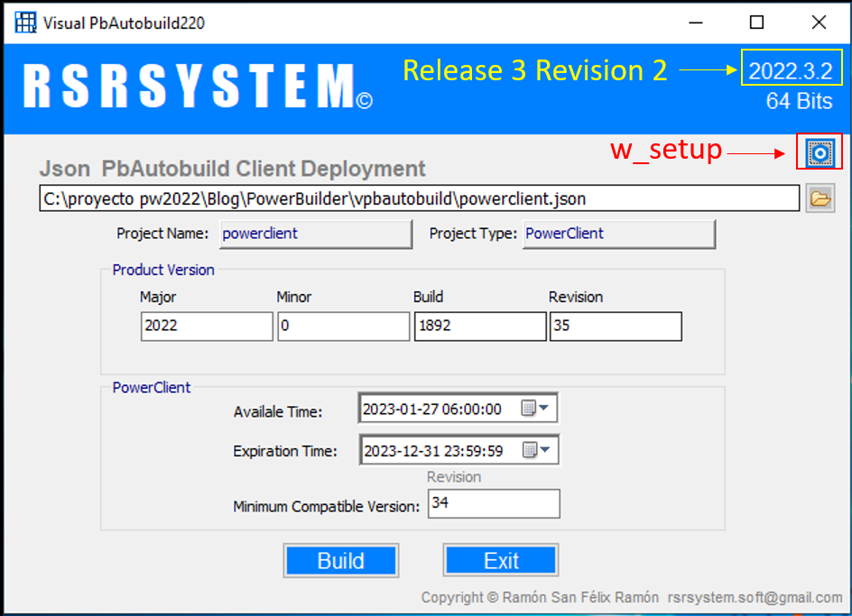Click the Exit button
Screen dimensions: 852x616
pos(500,561)
